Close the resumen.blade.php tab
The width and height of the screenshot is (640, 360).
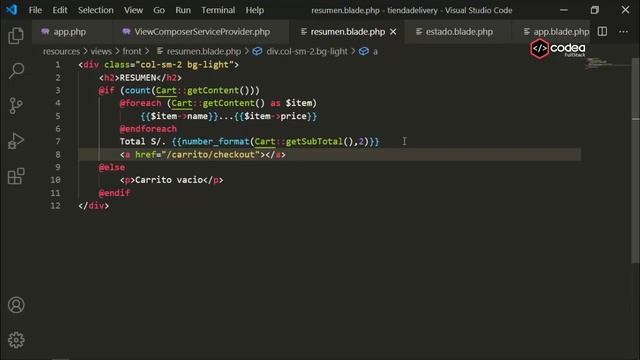tap(393, 31)
